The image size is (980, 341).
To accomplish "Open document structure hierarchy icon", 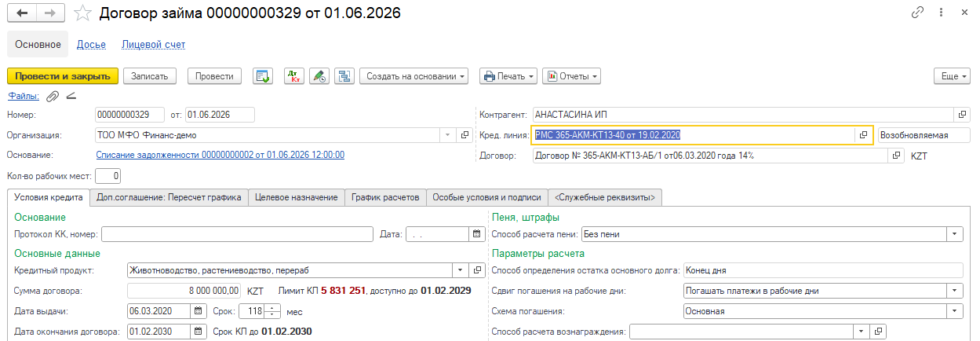I will (x=344, y=76).
